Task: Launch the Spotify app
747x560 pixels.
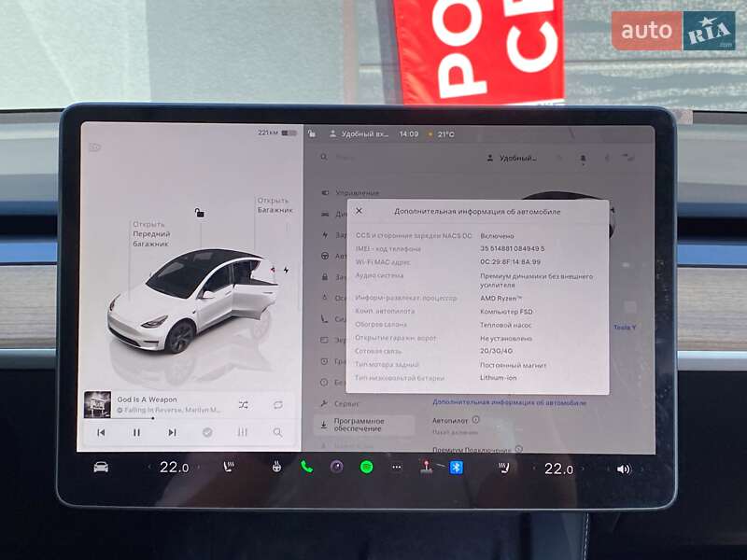Action: pyautogui.click(x=366, y=468)
